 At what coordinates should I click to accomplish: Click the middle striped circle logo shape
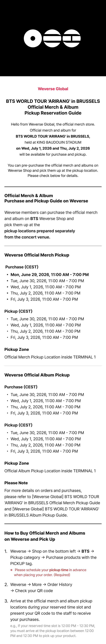tap(52, 38)
